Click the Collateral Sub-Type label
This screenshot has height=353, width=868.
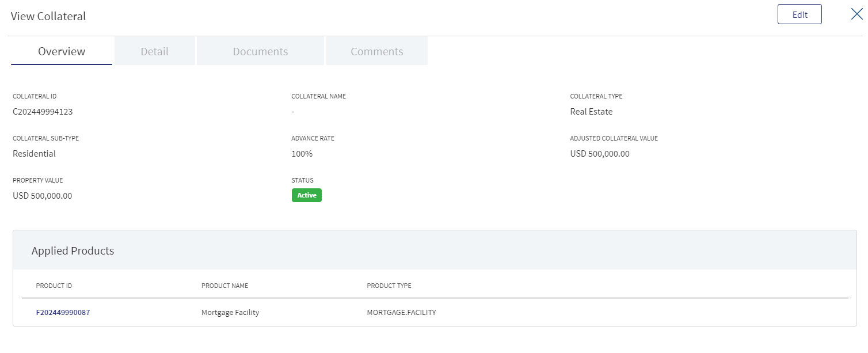(x=45, y=138)
